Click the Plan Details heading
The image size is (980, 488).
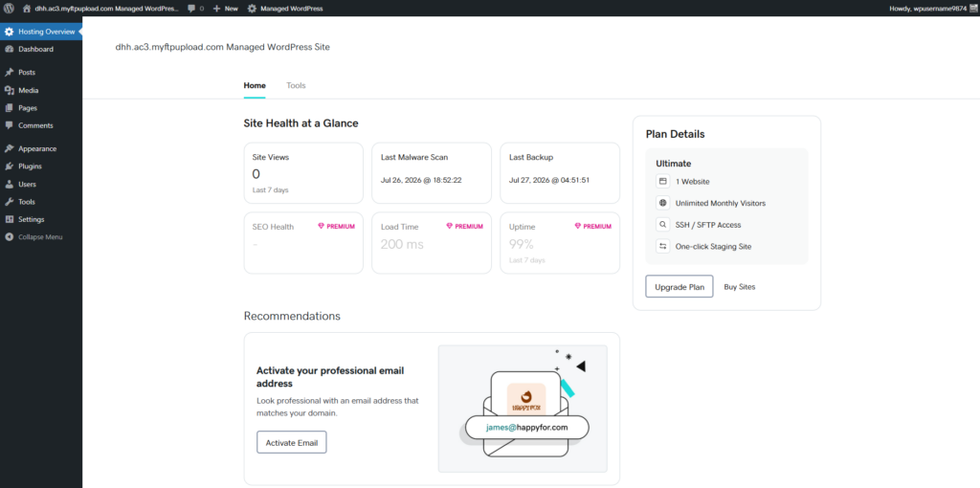tap(675, 134)
